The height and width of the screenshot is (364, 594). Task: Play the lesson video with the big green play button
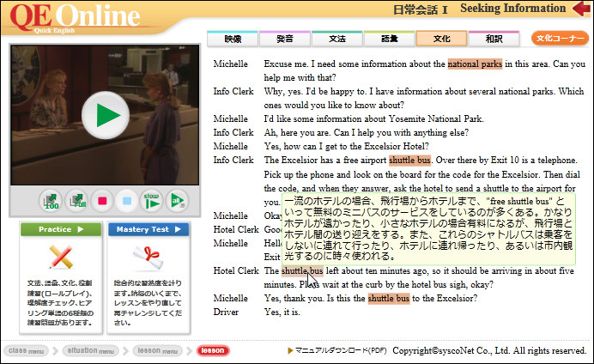pyautogui.click(x=106, y=115)
